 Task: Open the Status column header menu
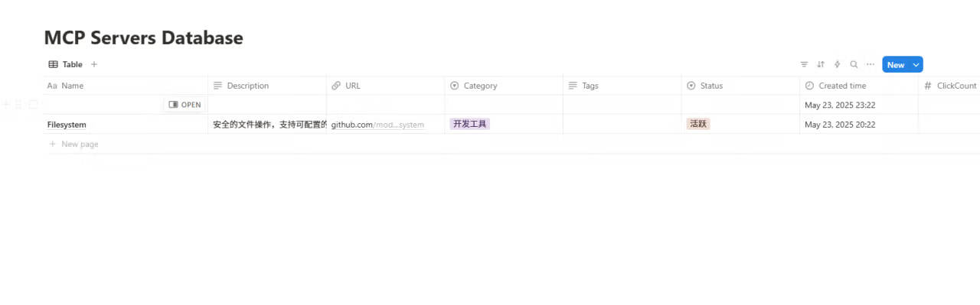(x=740, y=86)
